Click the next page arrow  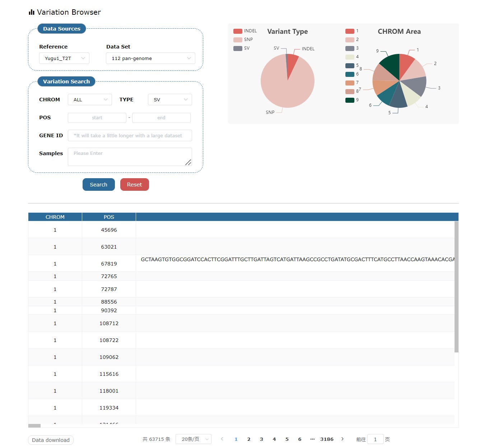click(343, 439)
